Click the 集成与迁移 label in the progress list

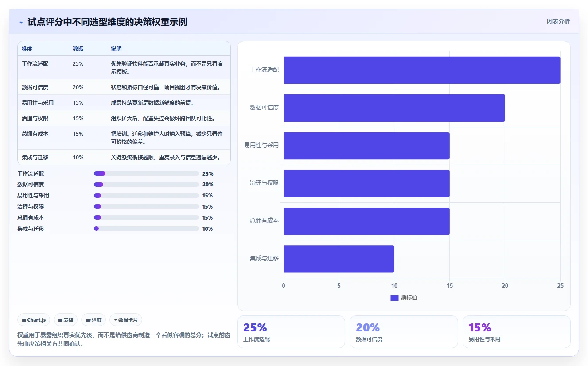click(31, 229)
